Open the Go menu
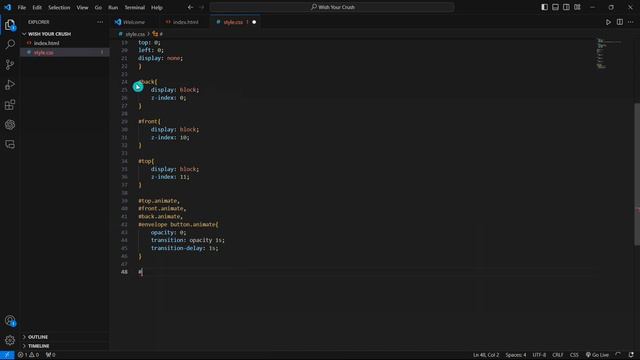Viewport: 640px width, 360px height. pyautogui.click(x=98, y=7)
